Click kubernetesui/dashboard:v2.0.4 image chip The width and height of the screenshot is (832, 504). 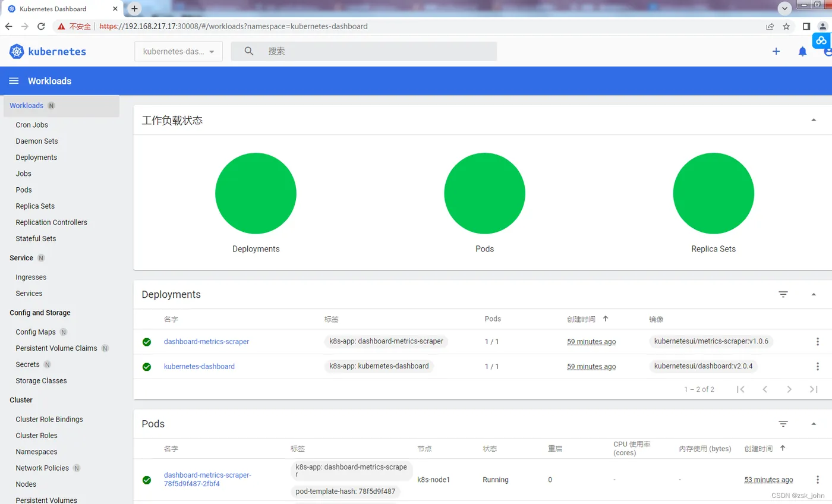click(x=704, y=366)
